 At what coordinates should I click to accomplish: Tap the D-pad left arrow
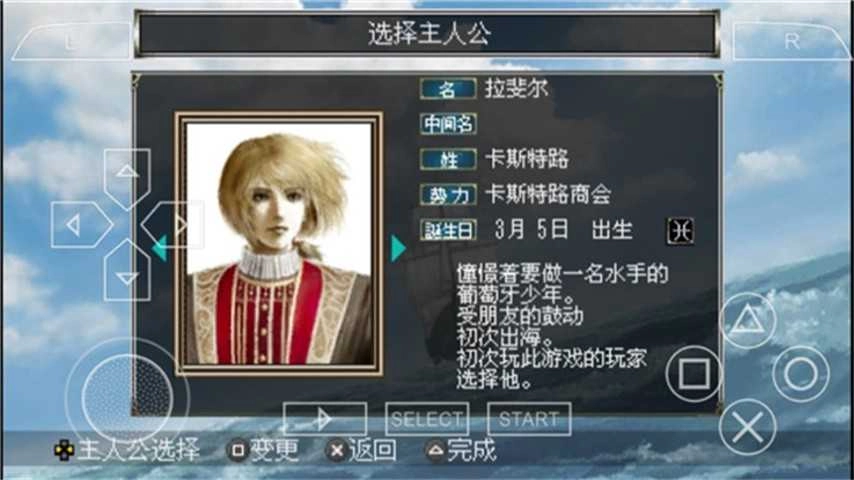point(82,224)
